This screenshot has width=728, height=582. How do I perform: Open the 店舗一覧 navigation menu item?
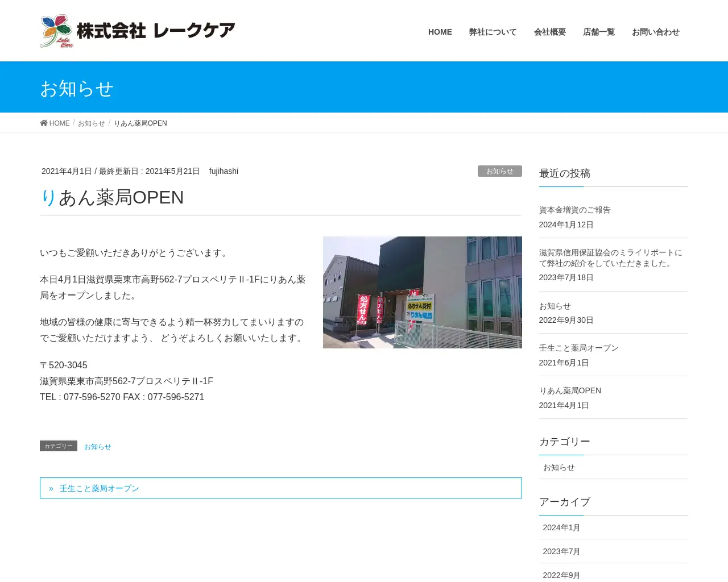point(598,32)
